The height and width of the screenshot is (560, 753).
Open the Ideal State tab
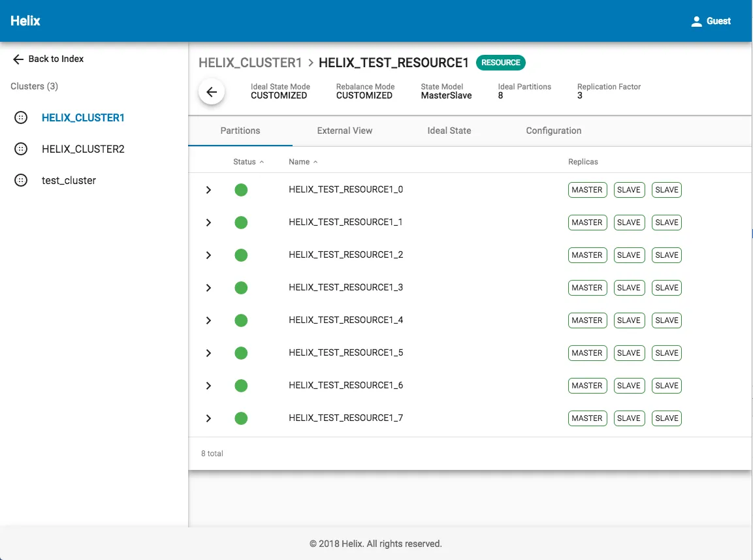click(449, 131)
